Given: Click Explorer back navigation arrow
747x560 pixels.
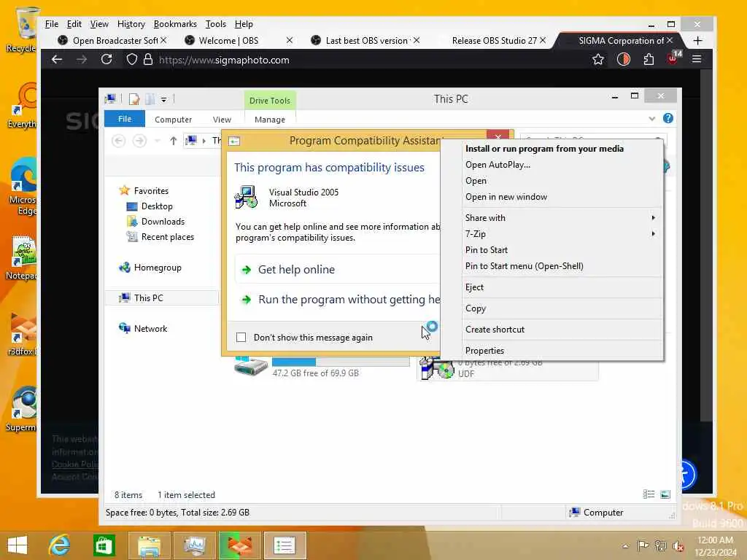Looking at the screenshot, I should tap(119, 141).
